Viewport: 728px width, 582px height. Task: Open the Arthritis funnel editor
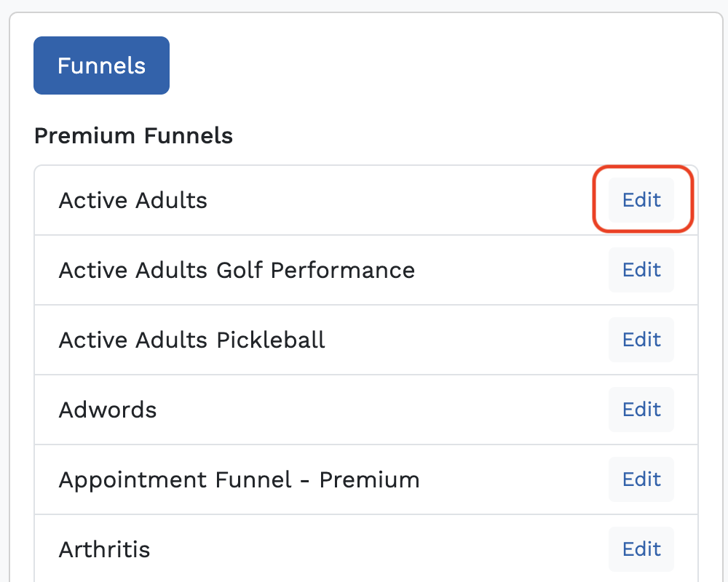click(x=641, y=549)
